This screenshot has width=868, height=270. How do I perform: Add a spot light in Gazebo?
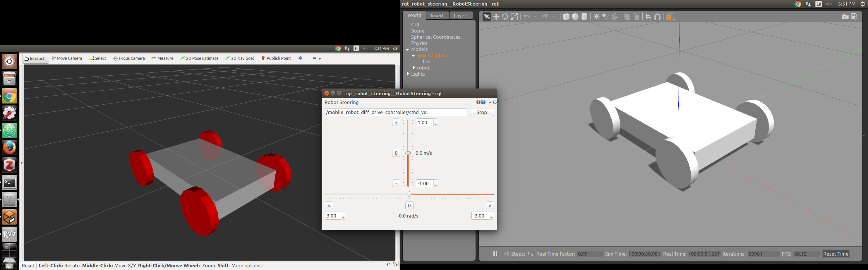(605, 16)
